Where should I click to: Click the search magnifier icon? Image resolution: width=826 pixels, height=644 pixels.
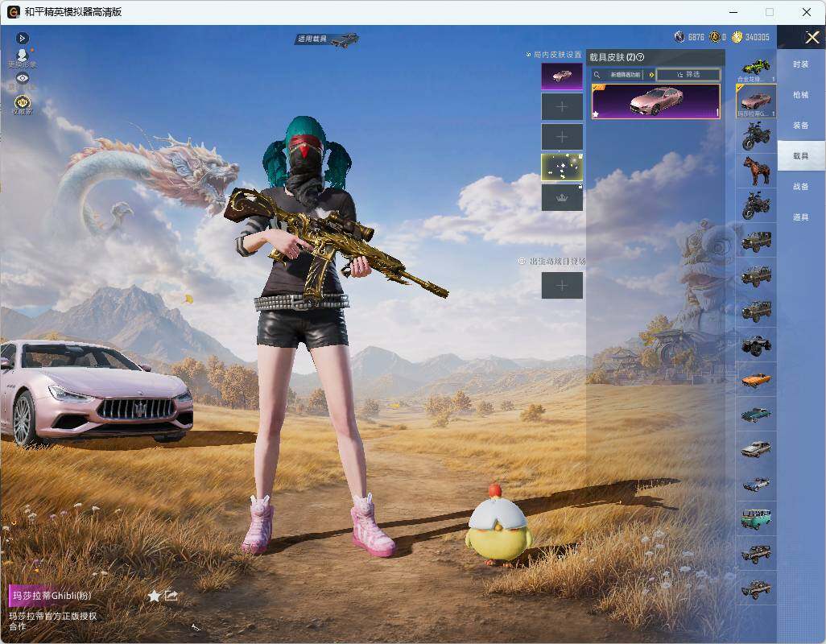tap(597, 75)
